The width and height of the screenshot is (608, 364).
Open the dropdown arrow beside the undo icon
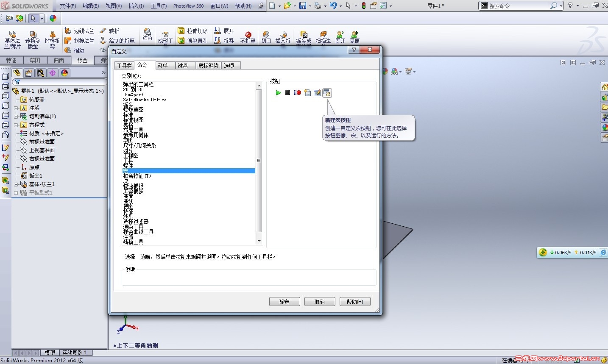(340, 6)
